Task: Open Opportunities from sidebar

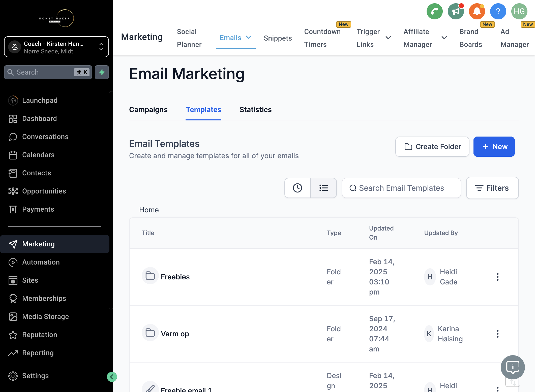Action: 55,191
